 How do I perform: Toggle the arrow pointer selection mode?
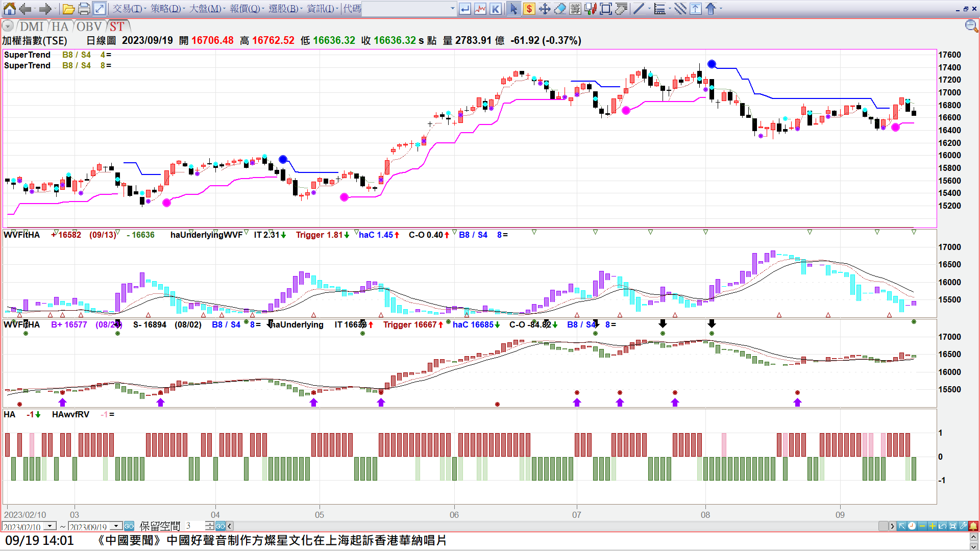[x=513, y=9]
